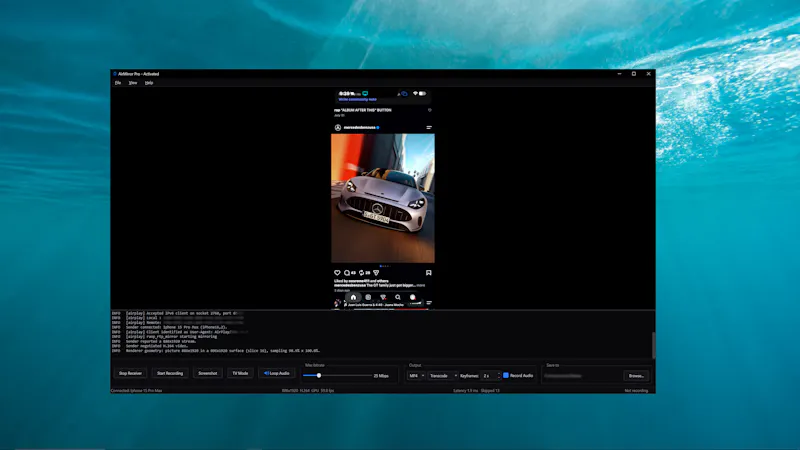Open the File menu
Viewport: 800px width, 450px height.
[x=118, y=83]
